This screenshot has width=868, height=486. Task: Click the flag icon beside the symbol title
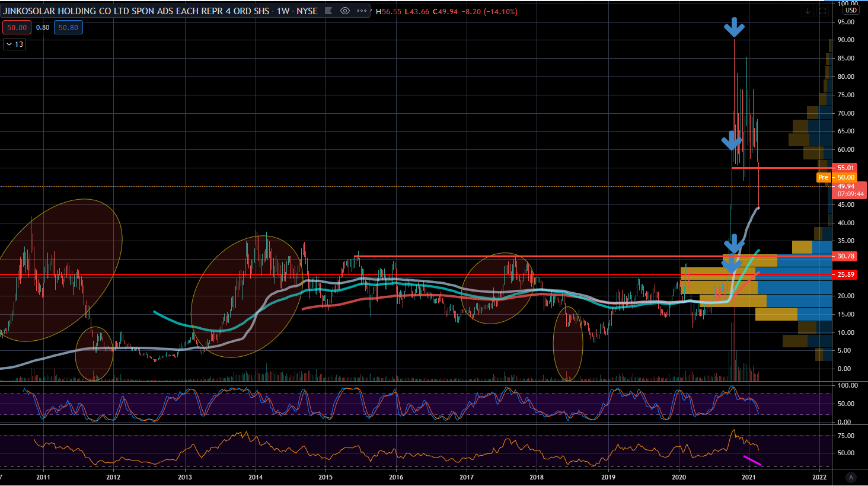pos(328,11)
